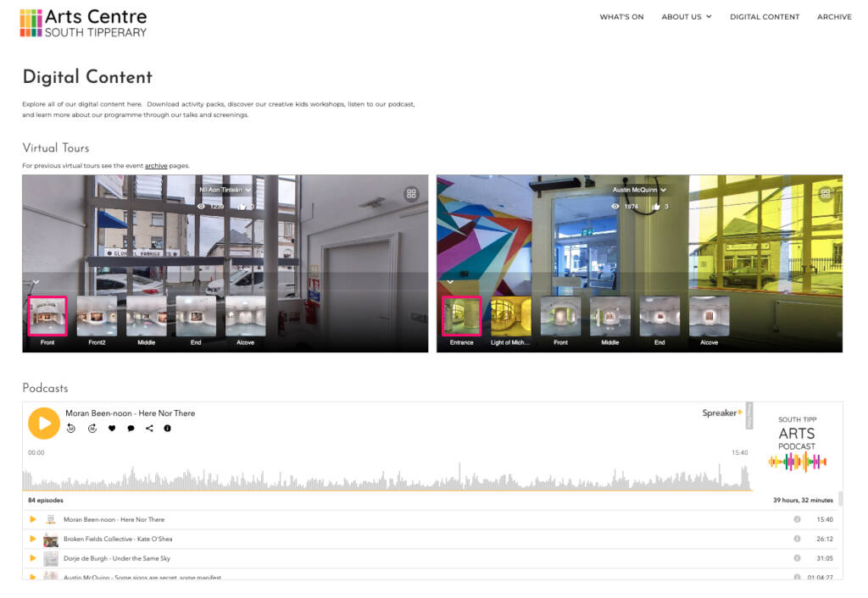Play the Dorje de Burgh episode
Image resolution: width=868 pixels, height=598 pixels.
point(33,558)
